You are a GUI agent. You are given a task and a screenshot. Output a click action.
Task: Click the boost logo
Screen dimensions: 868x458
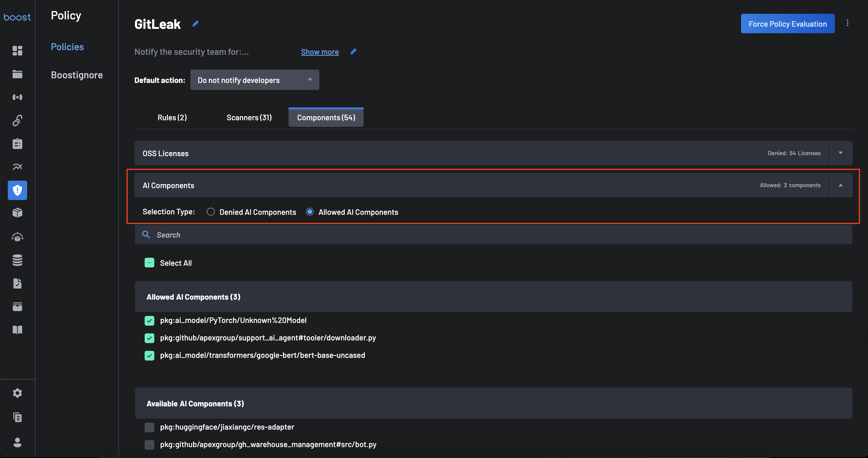[x=17, y=17]
